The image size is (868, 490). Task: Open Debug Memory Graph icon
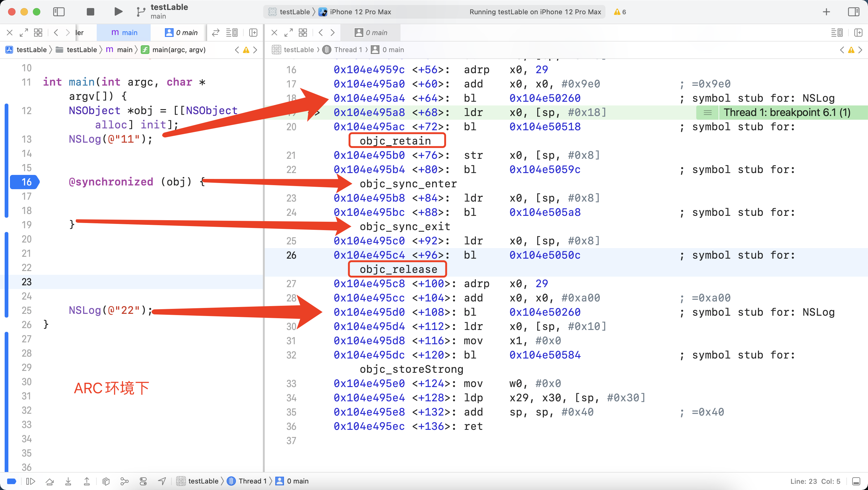(125, 481)
